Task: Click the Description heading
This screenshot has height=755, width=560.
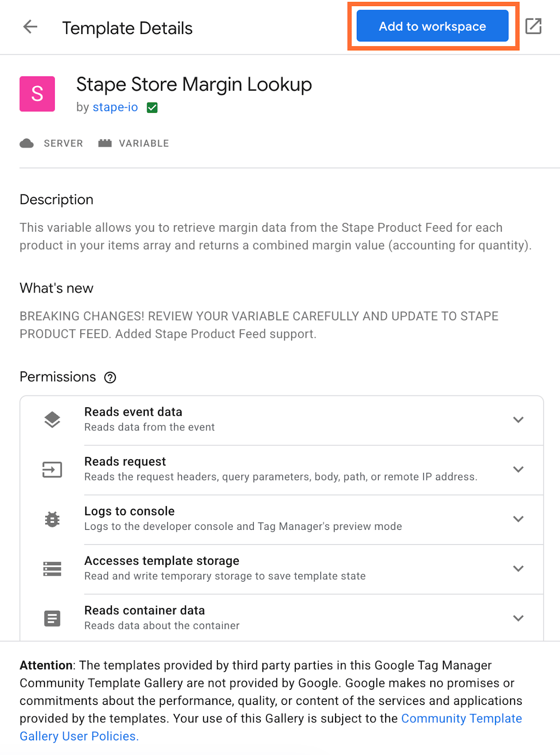Action: (57, 200)
